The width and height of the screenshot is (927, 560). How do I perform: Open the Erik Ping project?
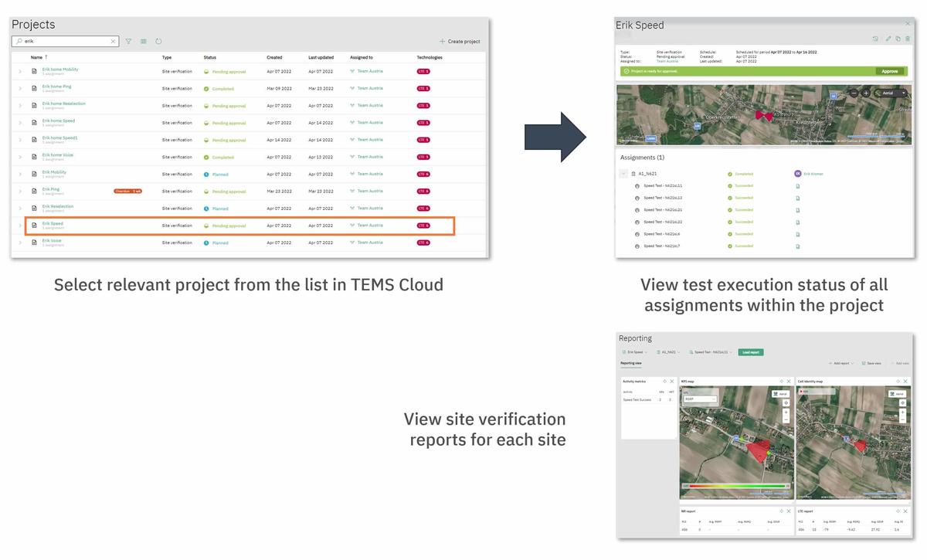(x=50, y=188)
